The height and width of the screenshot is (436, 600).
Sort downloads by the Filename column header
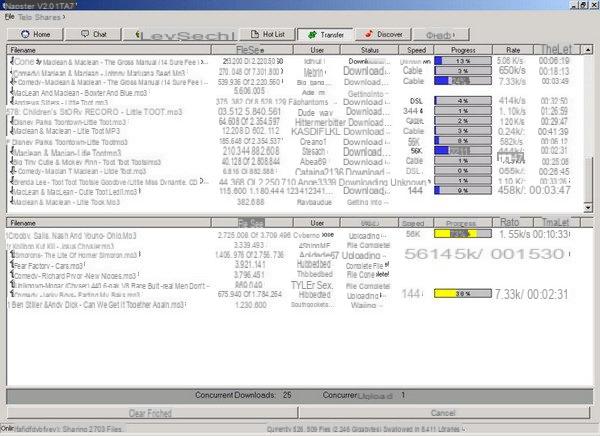(109, 50)
